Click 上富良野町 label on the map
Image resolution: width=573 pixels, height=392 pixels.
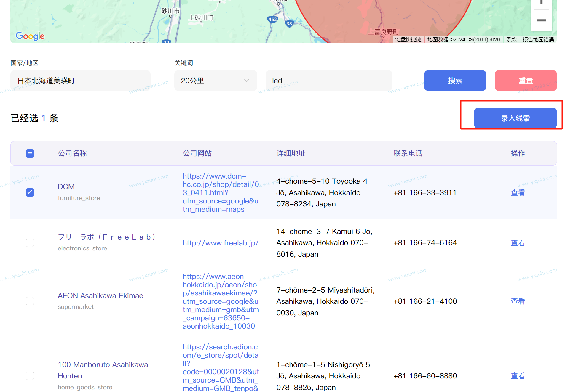[x=383, y=32]
